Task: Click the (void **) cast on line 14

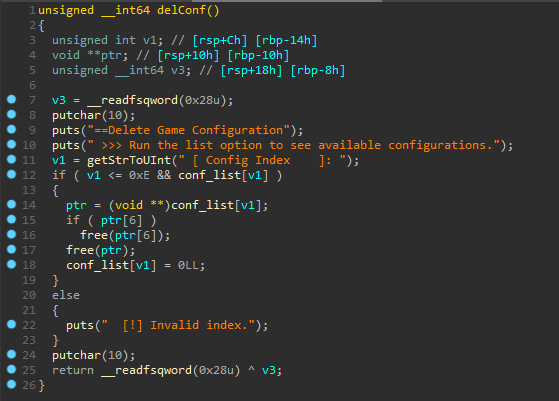Action: 140,205
